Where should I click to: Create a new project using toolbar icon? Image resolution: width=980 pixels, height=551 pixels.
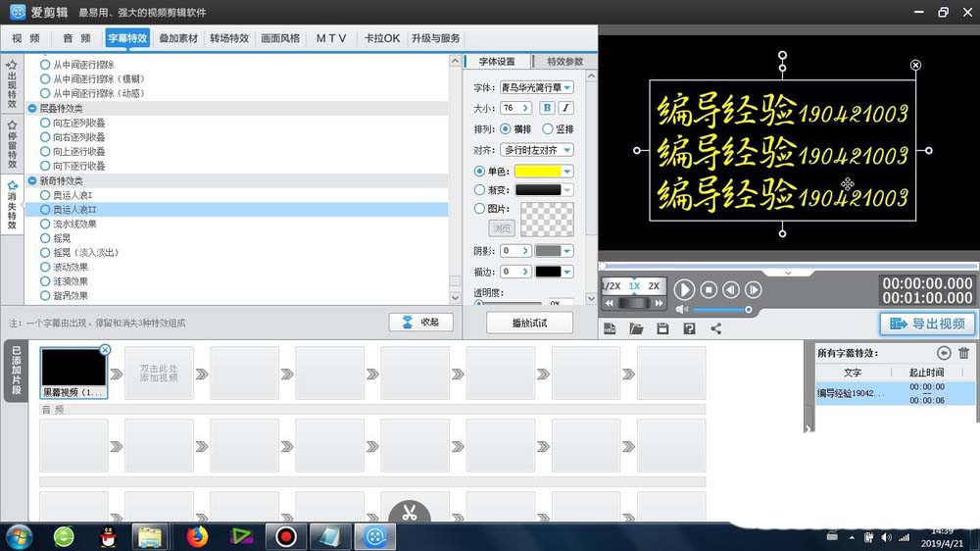[610, 329]
